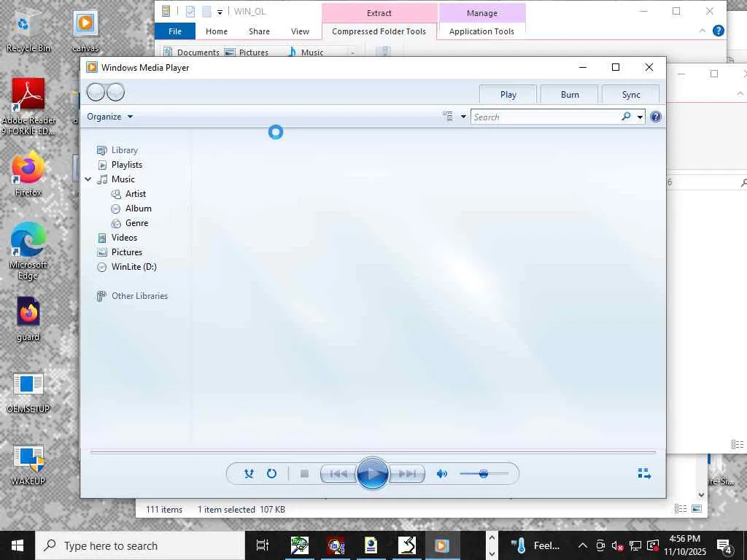
Task: Open Compressed Folder Tools tab
Action: 379,31
